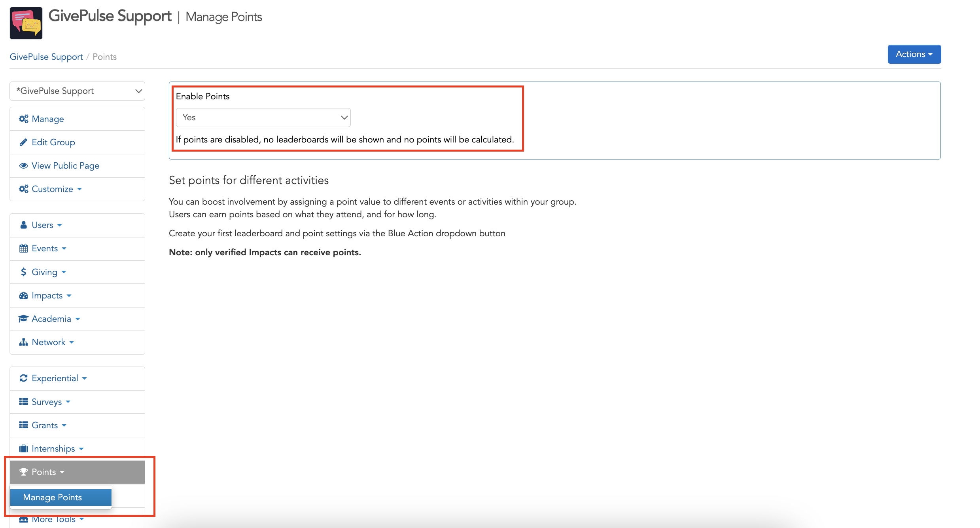The image size is (980, 528).
Task: Expand the Network menu caret
Action: [x=72, y=342]
